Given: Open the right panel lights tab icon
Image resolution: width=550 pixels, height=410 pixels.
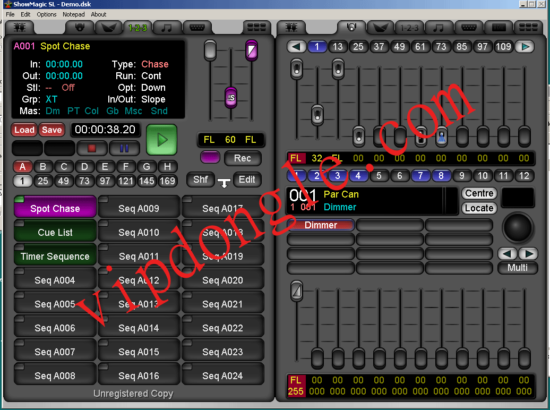Looking at the screenshot, I should [x=291, y=27].
